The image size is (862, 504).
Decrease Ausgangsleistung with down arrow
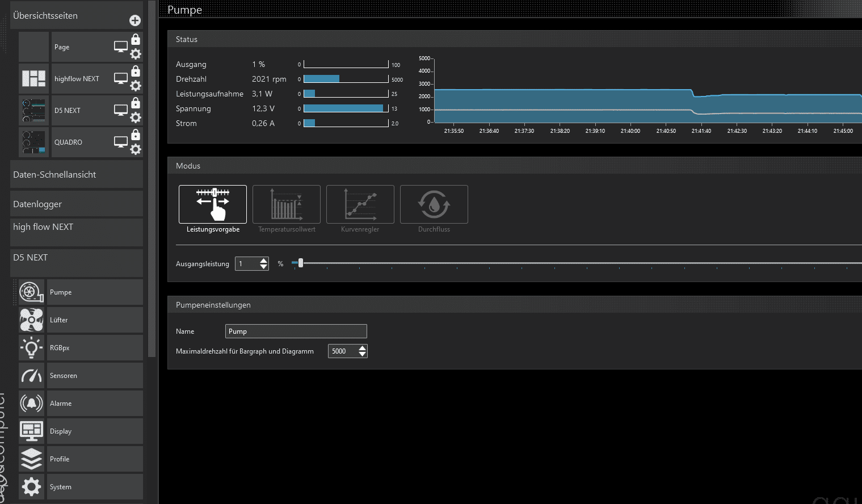tap(263, 267)
